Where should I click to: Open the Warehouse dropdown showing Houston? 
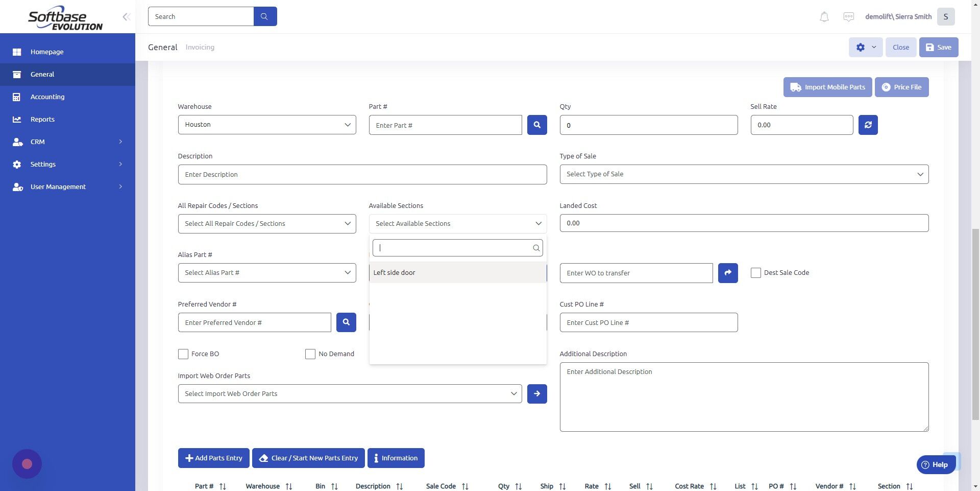[266, 124]
